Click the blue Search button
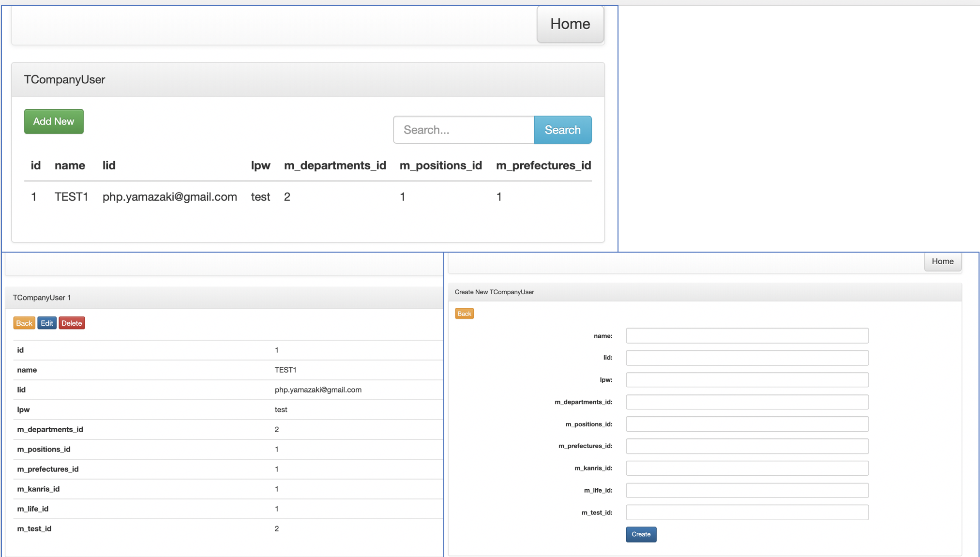 562,130
